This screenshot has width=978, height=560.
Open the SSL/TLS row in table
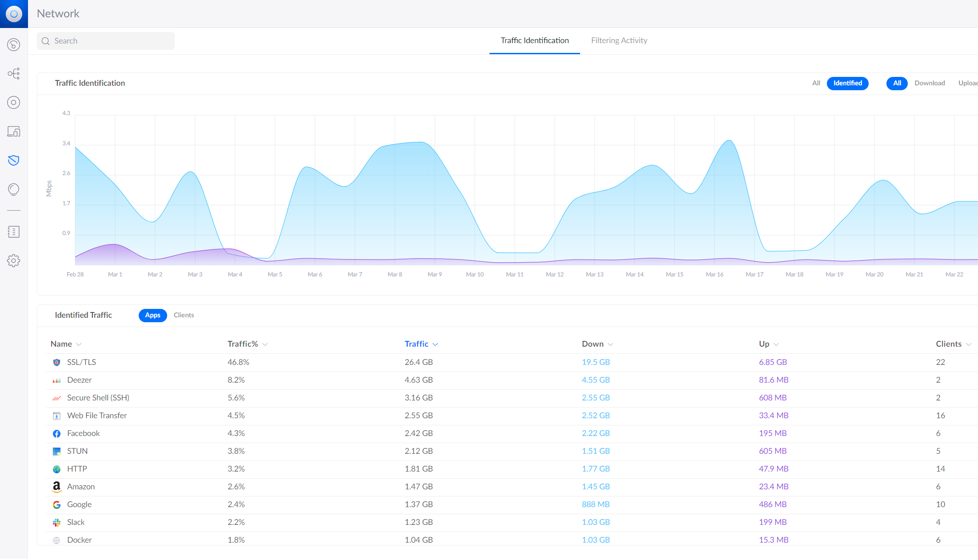point(81,362)
